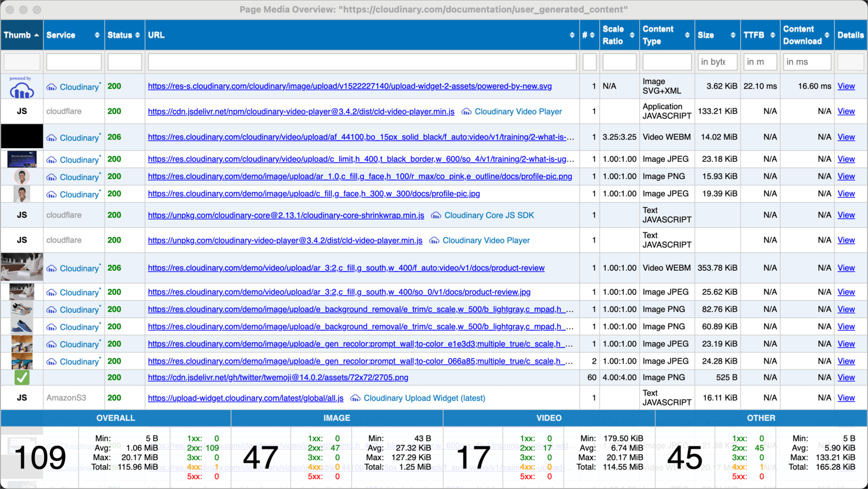
Task: Click View on the product-review video row
Action: coord(846,268)
